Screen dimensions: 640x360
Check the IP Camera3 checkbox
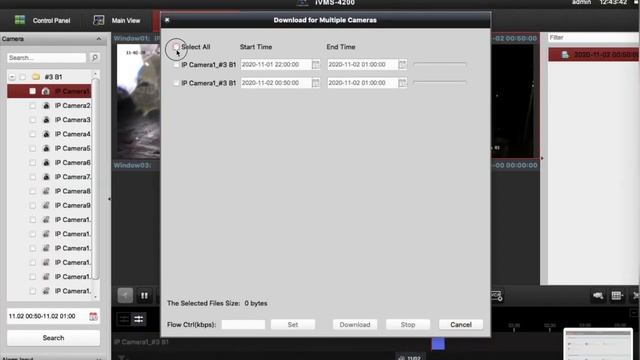[x=33, y=120]
